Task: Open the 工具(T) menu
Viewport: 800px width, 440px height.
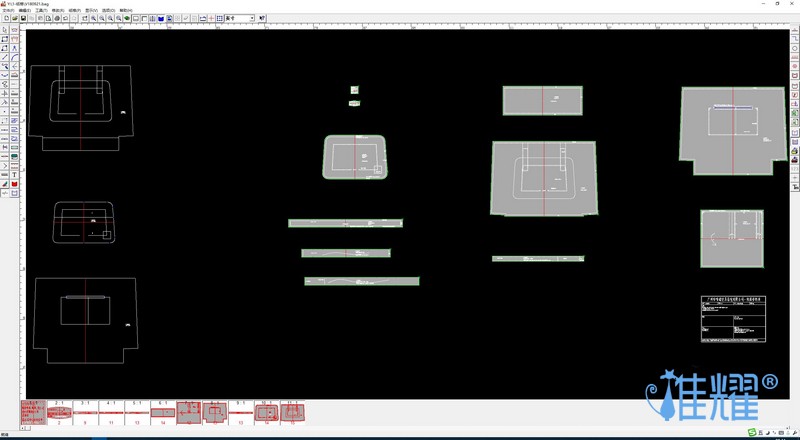Action: click(x=40, y=10)
